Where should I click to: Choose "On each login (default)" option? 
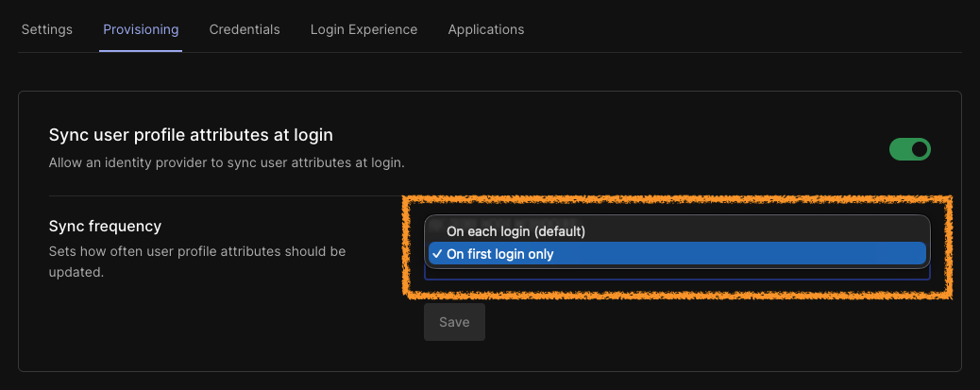click(515, 230)
